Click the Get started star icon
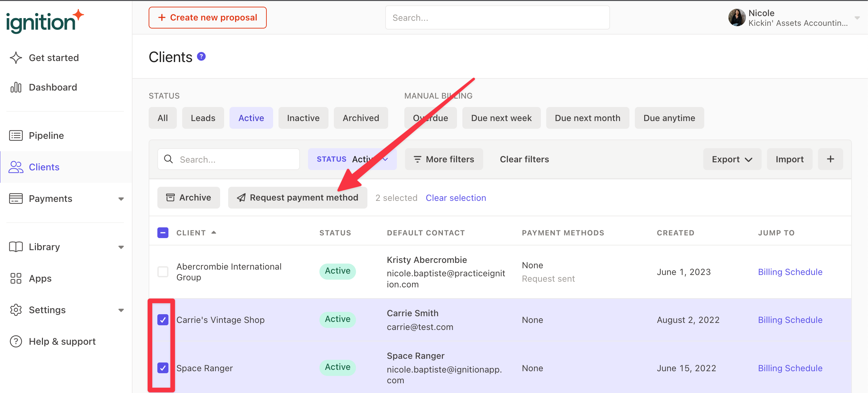 tap(16, 58)
